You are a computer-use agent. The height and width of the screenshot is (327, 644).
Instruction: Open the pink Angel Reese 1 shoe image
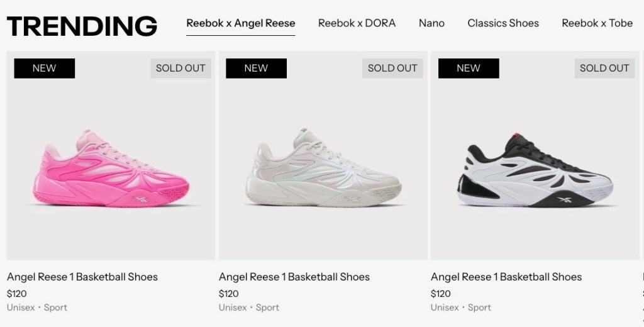111,169
